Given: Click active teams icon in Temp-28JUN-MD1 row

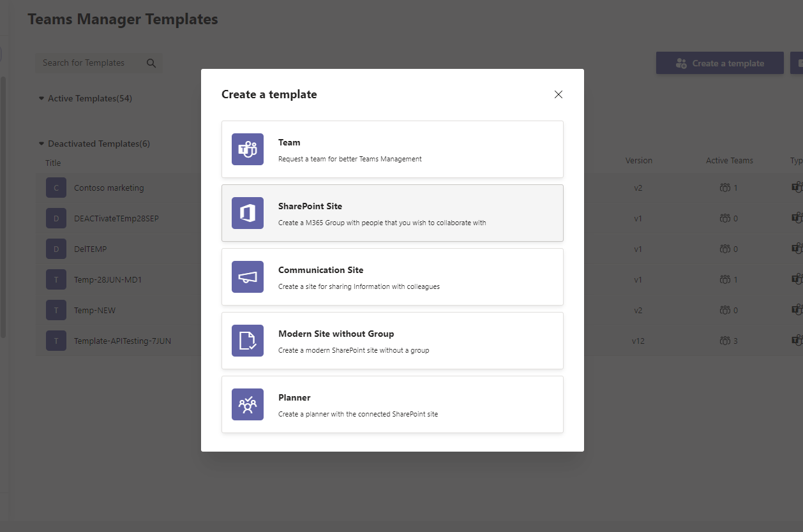Looking at the screenshot, I should point(724,279).
